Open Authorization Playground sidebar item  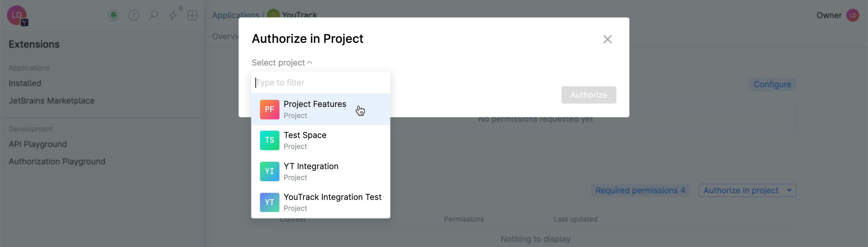click(x=57, y=162)
